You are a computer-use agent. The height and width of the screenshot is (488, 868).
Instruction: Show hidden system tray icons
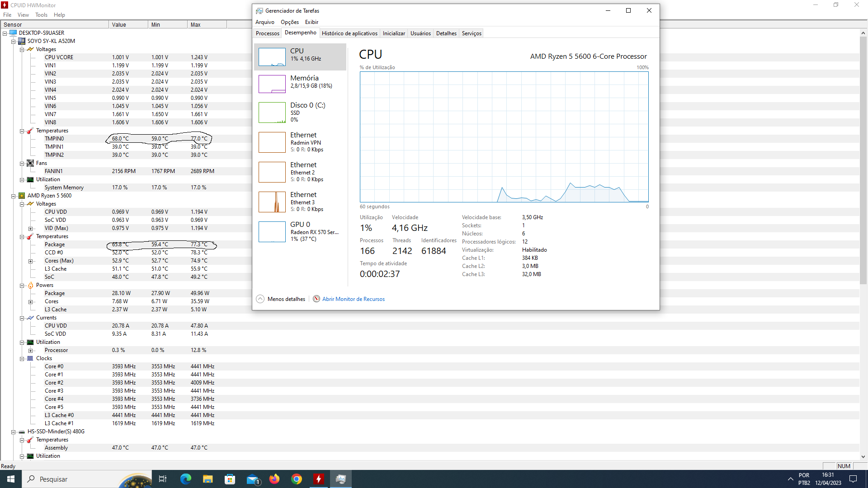pyautogui.click(x=790, y=479)
